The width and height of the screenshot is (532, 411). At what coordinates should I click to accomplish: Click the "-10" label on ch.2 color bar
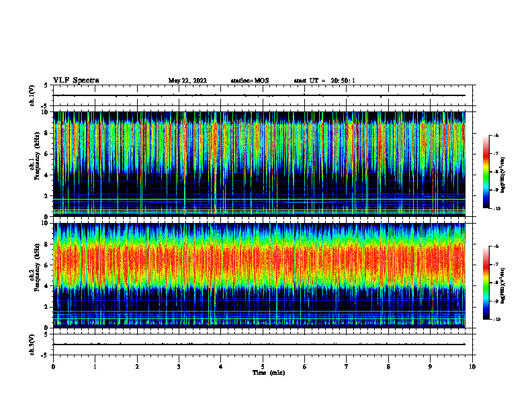pyautogui.click(x=497, y=320)
